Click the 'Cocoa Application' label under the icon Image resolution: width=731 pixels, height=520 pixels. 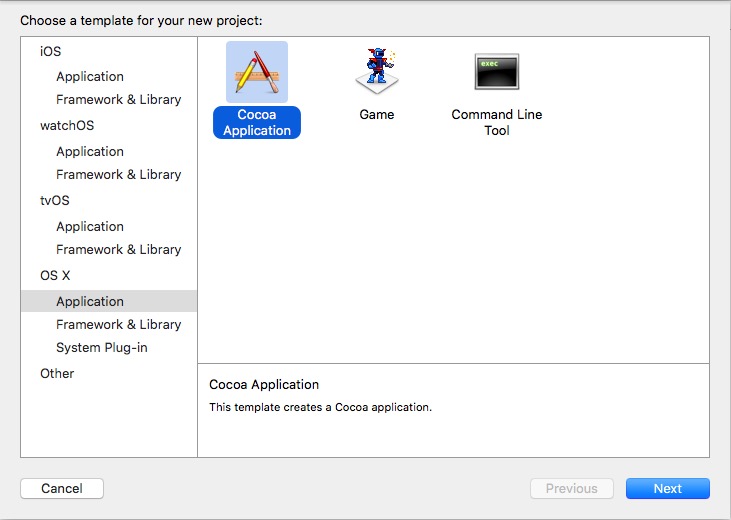point(257,122)
